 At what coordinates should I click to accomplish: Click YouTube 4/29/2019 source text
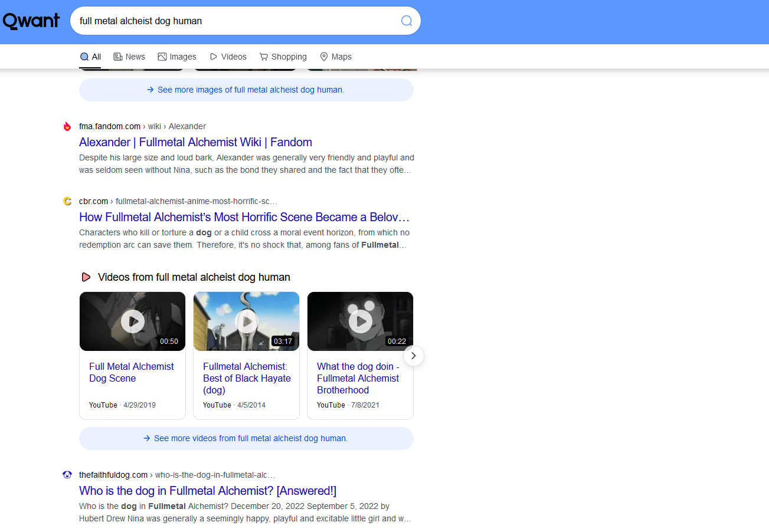[122, 405]
